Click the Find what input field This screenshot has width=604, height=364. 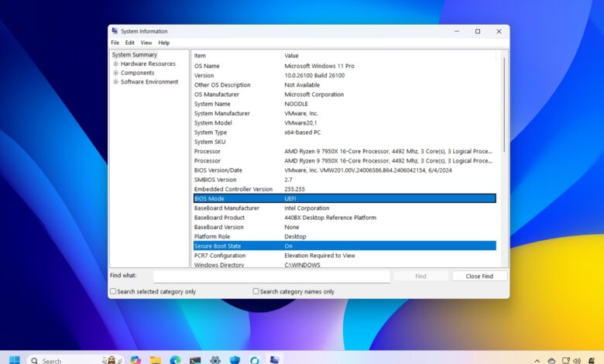(x=272, y=276)
